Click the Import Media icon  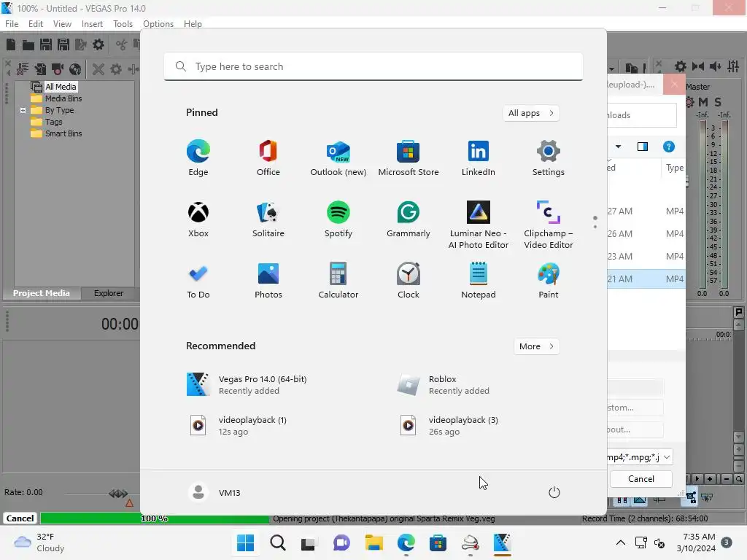(x=40, y=69)
